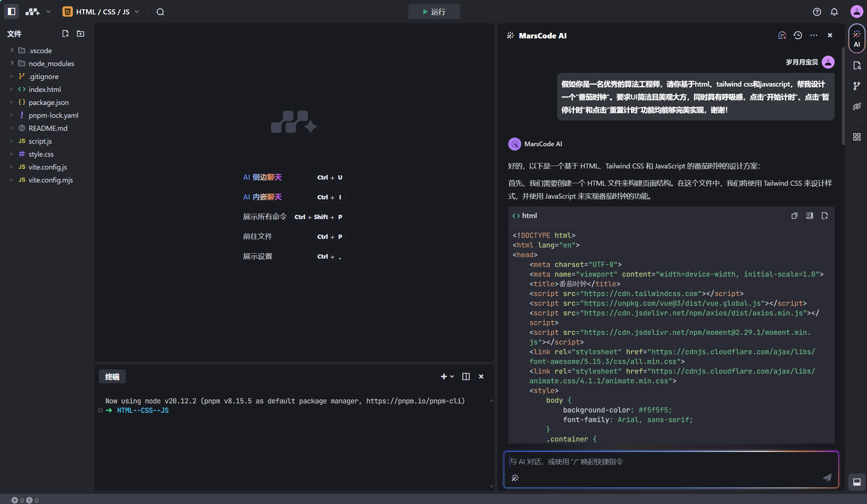
Task: Start a new chat in MarsCode AI
Action: click(x=782, y=35)
